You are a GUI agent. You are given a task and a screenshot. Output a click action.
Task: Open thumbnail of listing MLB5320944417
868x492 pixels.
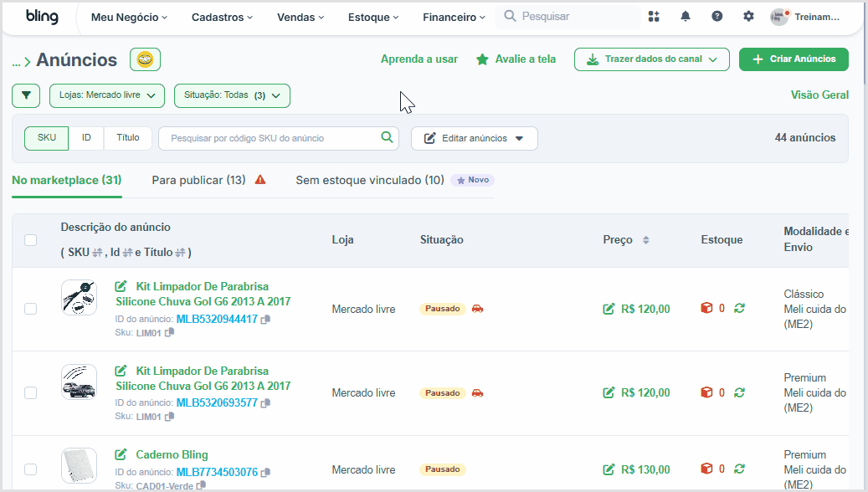pos(80,297)
